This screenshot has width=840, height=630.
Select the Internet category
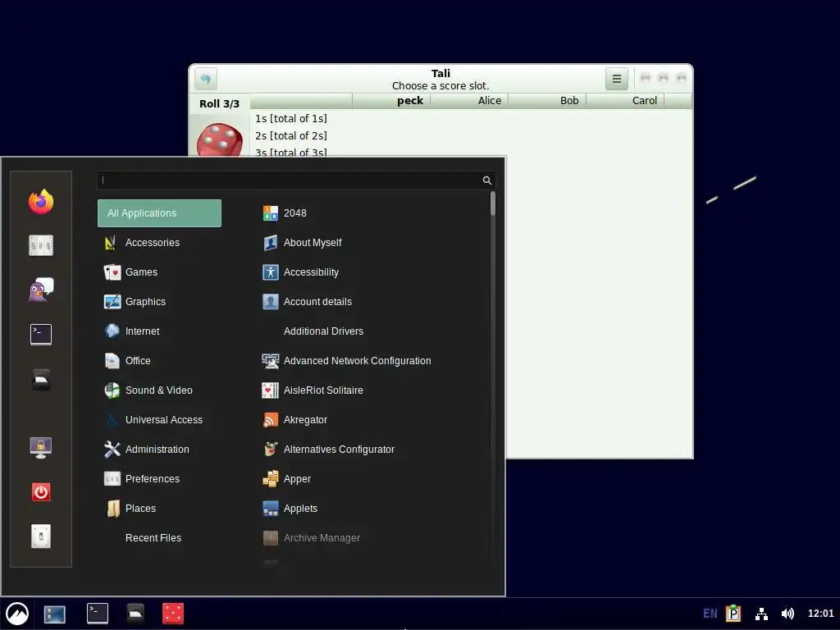point(159,331)
